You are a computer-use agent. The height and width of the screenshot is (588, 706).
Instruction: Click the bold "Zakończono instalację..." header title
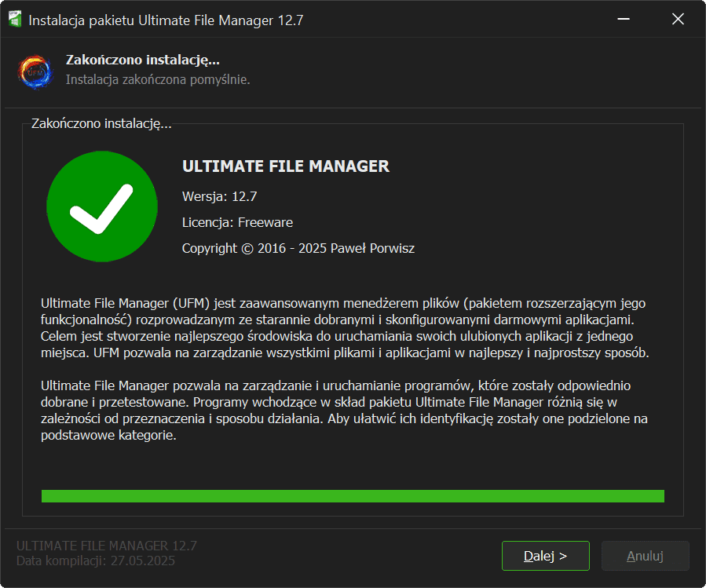click(x=142, y=60)
